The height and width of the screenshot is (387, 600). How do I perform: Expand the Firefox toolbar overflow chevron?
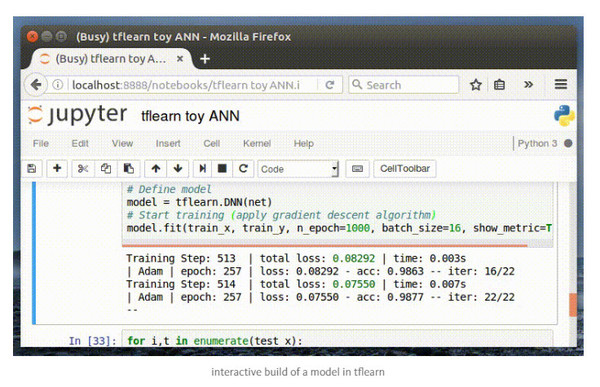528,84
